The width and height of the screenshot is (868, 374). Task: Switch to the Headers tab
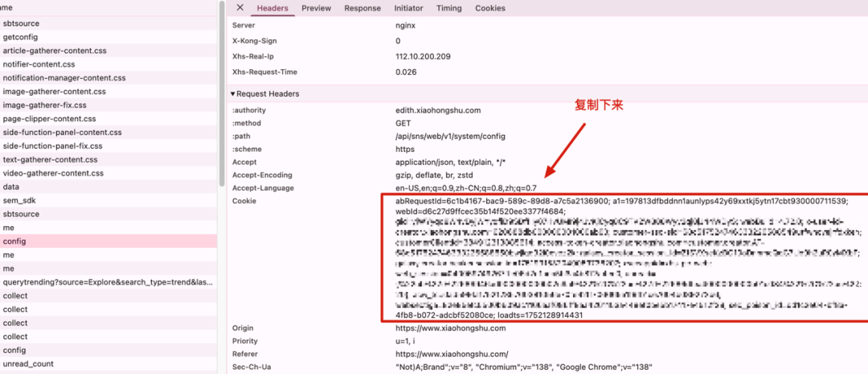point(272,8)
